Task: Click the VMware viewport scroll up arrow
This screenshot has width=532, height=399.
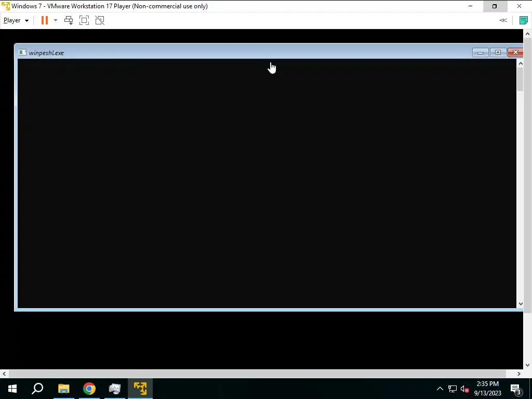Action: coord(527,34)
